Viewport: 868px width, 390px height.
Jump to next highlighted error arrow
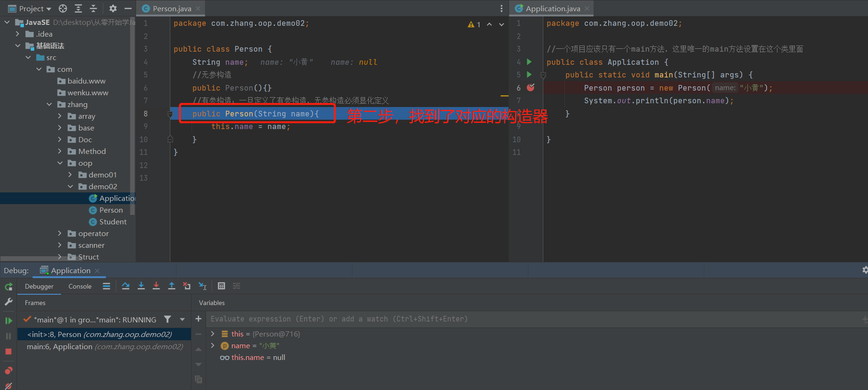pos(502,24)
